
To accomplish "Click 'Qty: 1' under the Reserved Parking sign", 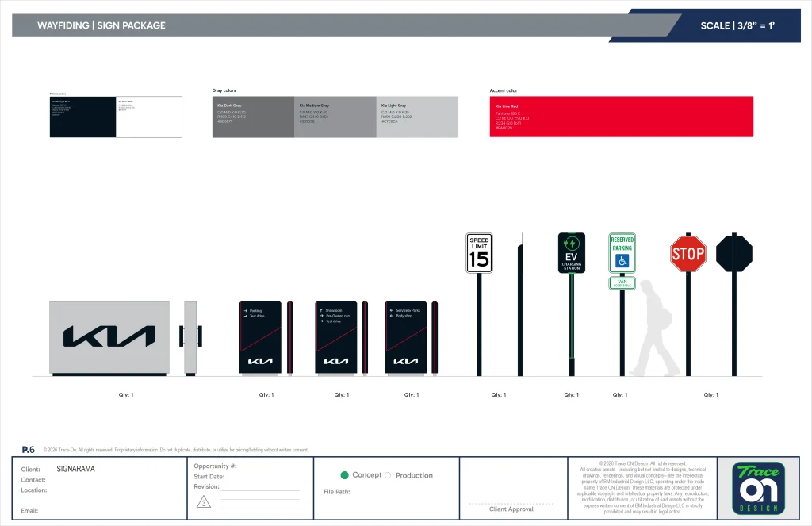I will coord(620,394).
